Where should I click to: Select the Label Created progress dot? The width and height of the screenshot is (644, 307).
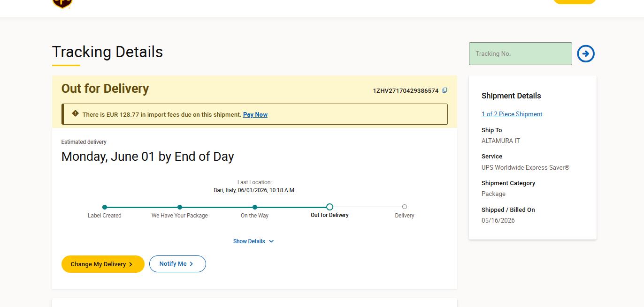pos(105,207)
